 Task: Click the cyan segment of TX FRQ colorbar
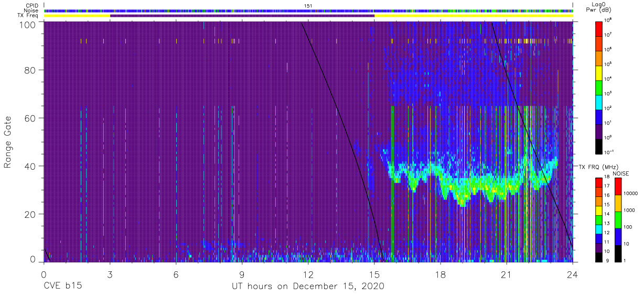pyautogui.click(x=599, y=228)
